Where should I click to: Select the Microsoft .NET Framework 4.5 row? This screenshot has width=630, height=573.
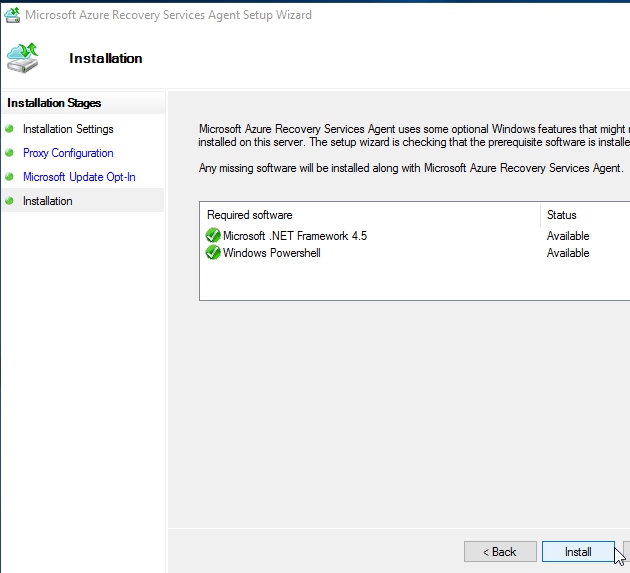pos(295,236)
